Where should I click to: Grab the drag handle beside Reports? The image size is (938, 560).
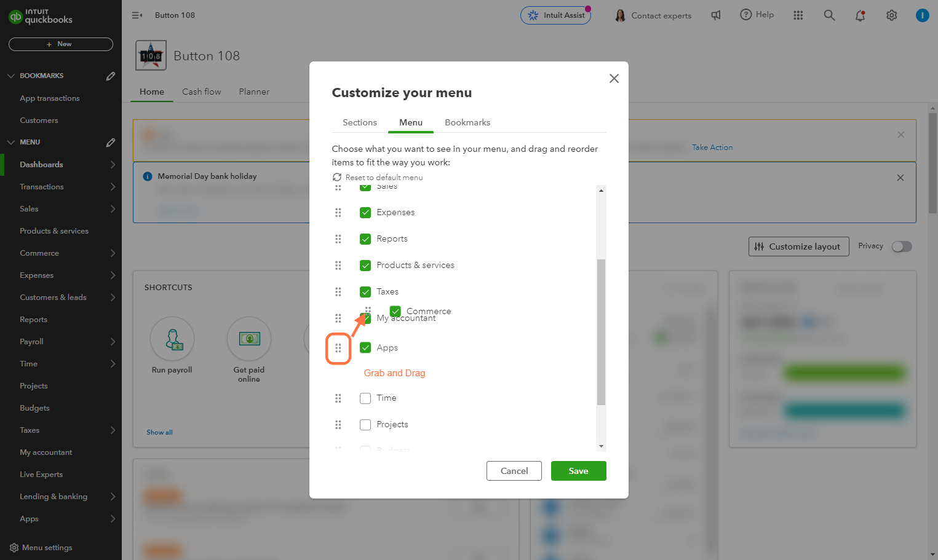pyautogui.click(x=338, y=239)
